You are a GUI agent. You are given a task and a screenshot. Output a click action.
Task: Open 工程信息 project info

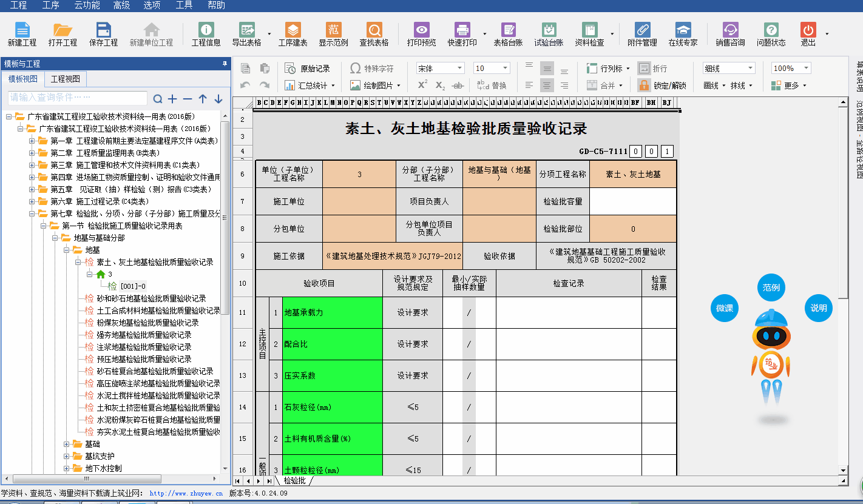pos(206,34)
